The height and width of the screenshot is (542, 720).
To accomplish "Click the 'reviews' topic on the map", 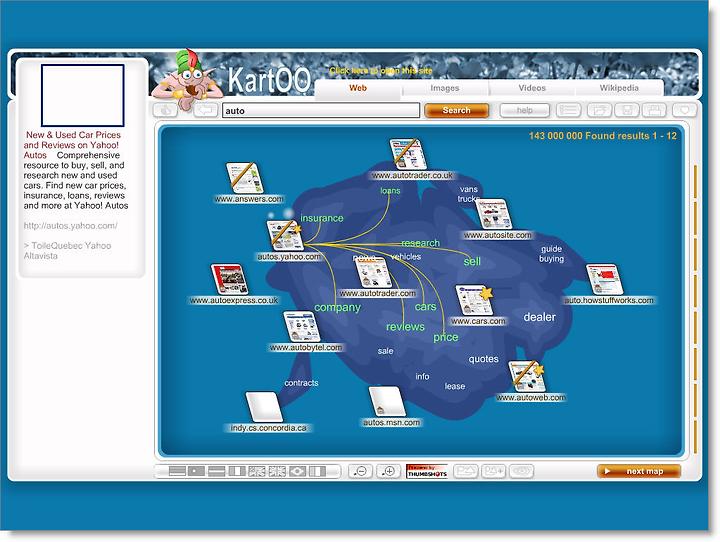I will (405, 327).
